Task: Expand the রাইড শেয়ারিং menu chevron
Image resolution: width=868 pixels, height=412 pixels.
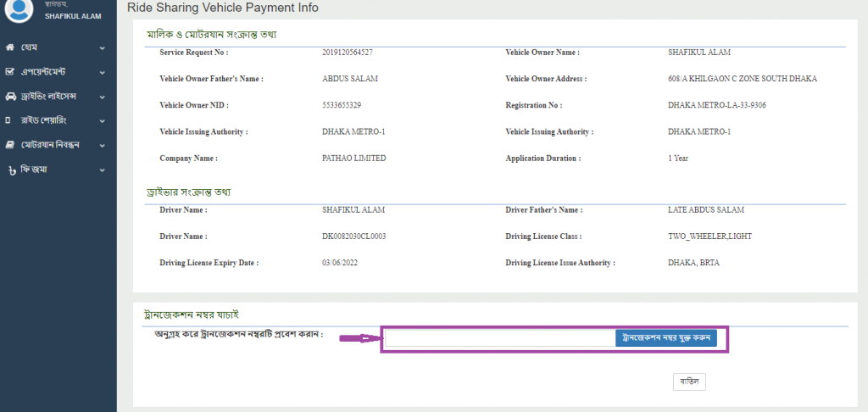Action: point(102,121)
